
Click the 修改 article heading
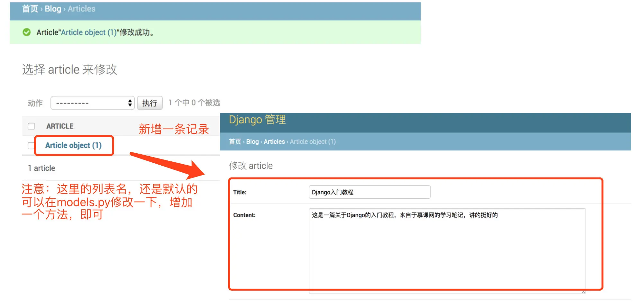251,166
